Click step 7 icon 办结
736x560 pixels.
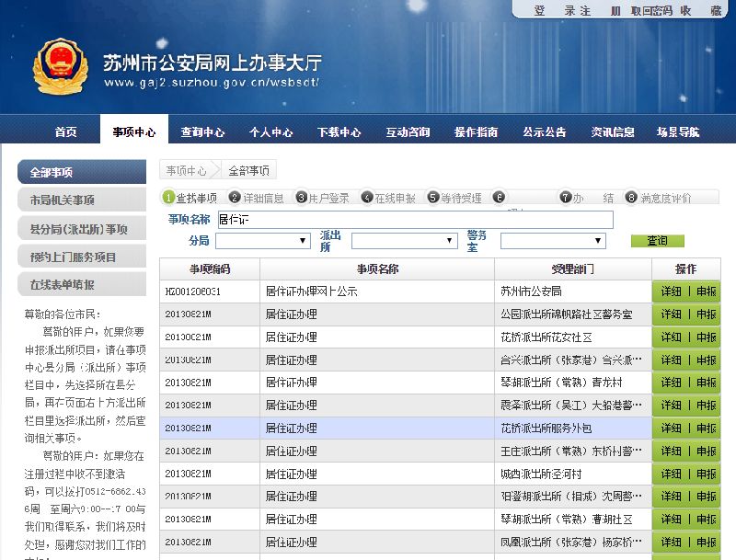click(566, 197)
